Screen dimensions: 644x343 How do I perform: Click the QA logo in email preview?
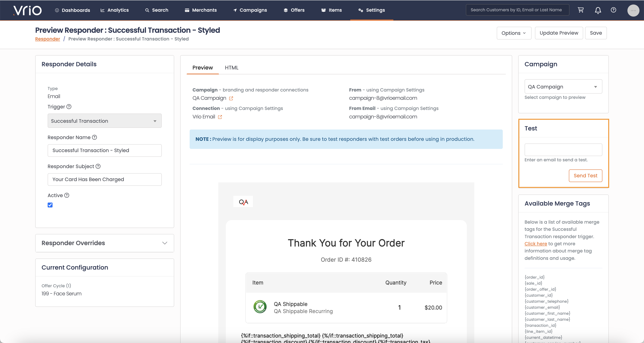[x=243, y=201]
